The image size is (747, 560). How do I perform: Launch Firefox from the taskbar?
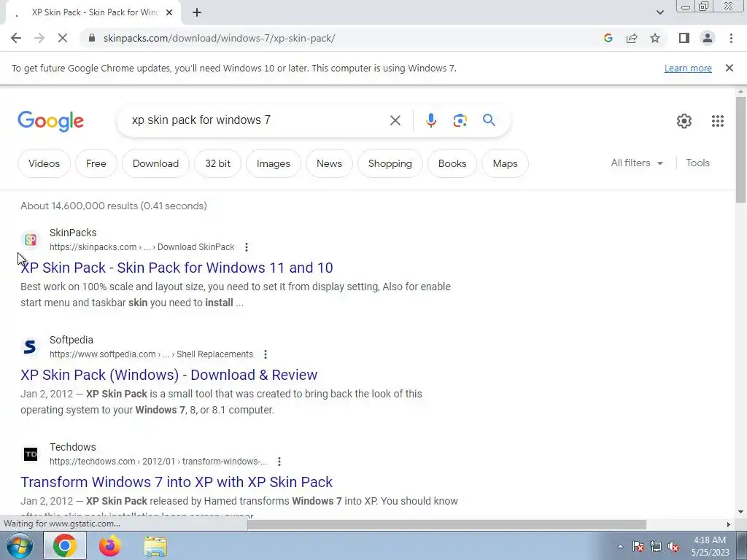pyautogui.click(x=109, y=545)
